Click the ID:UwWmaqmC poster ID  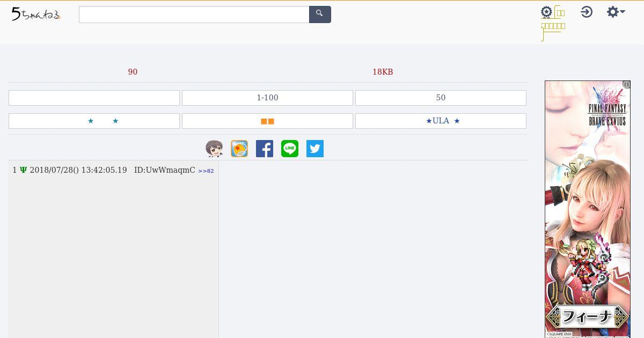(165, 170)
